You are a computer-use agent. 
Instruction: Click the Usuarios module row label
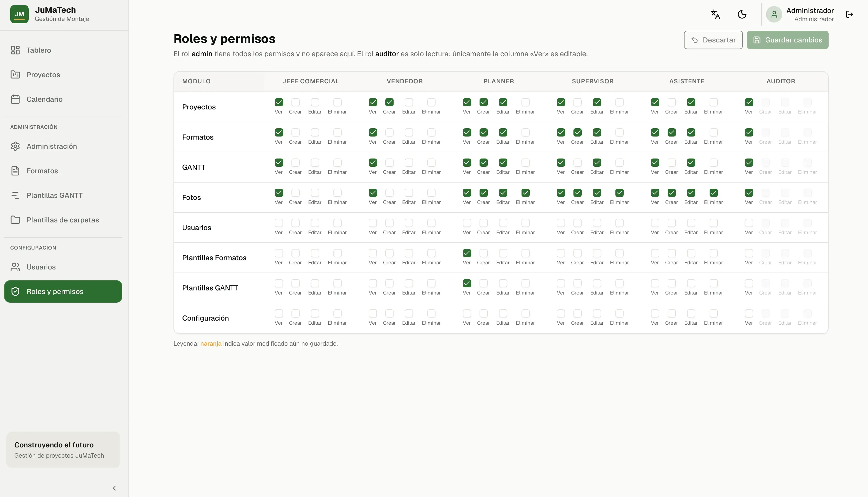pyautogui.click(x=197, y=228)
